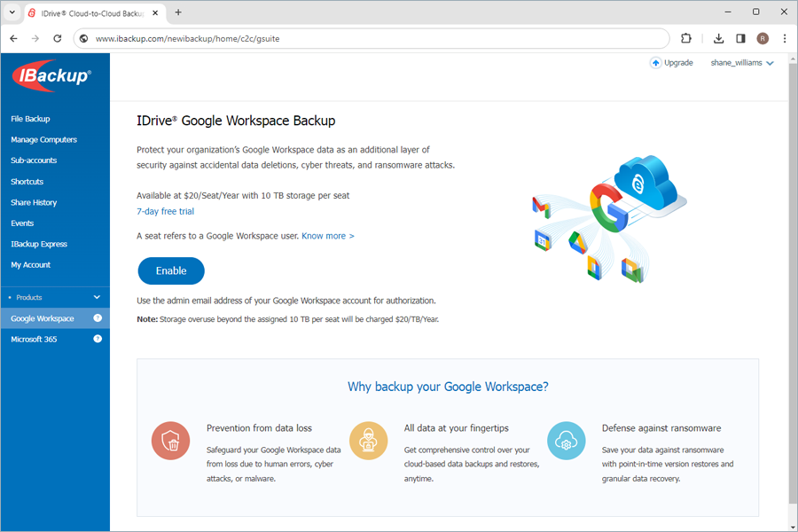798x532 pixels.
Task: Open Shortcuts in sidebar
Action: (27, 181)
